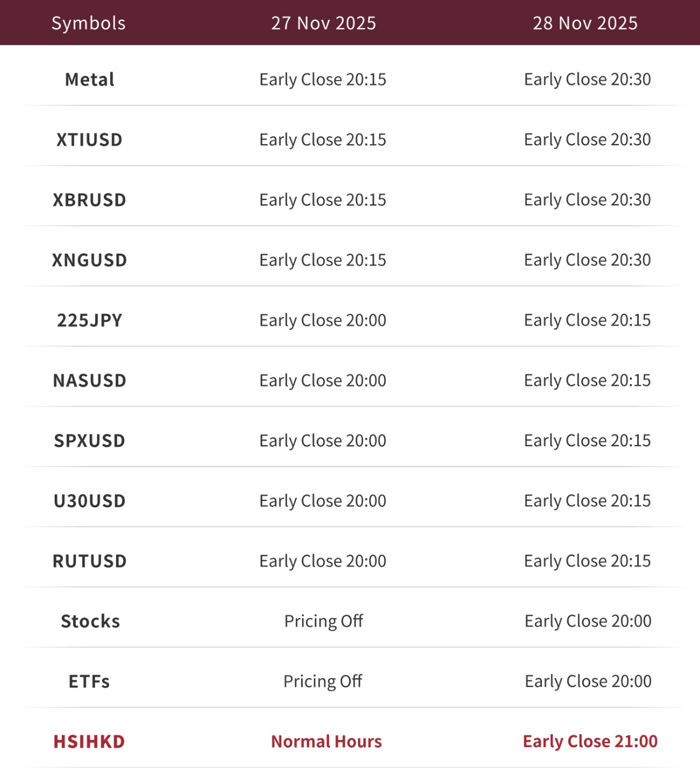This screenshot has width=700, height=768.
Task: Choose the XNGUSD symbol row label
Action: [89, 260]
